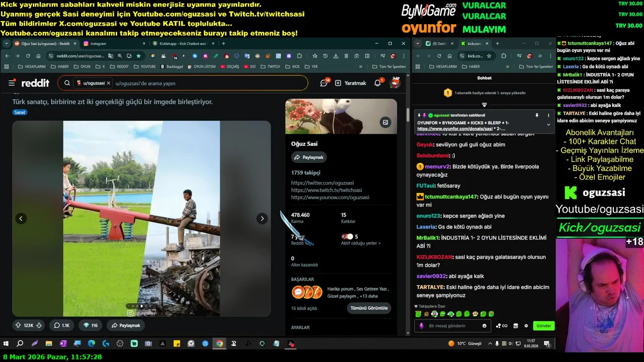Open the YOUTUBE bookmarks folder
644x362 pixels.
pos(144,66)
